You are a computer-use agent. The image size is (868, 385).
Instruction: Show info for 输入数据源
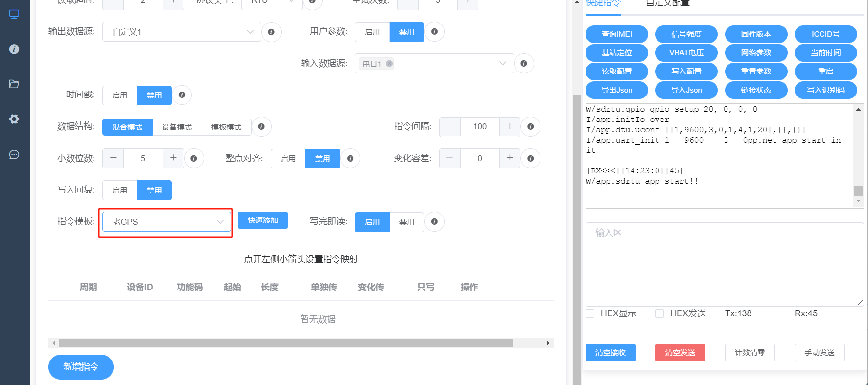(x=524, y=63)
